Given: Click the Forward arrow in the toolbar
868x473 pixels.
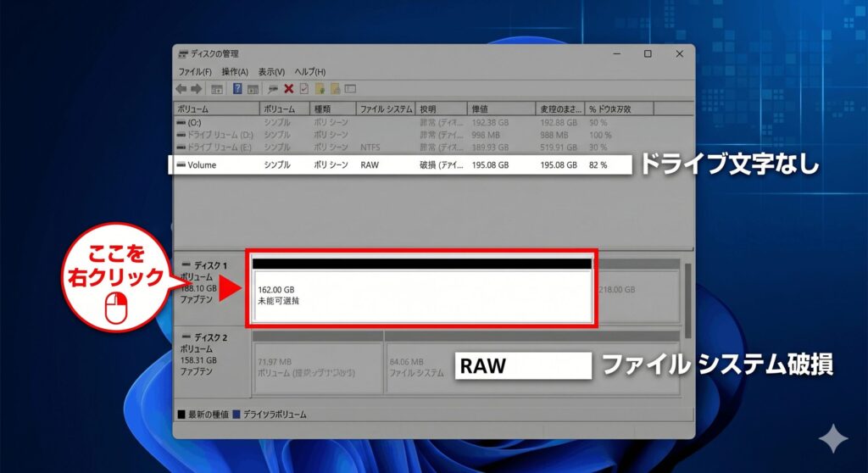Looking at the screenshot, I should coord(196,89).
